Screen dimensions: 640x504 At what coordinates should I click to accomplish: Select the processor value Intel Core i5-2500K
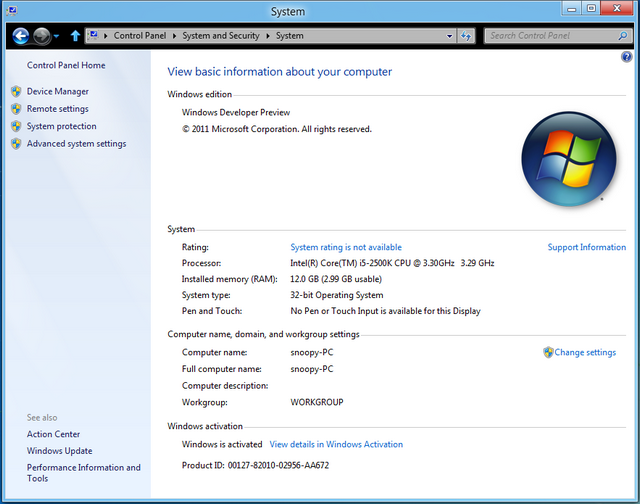point(392,263)
